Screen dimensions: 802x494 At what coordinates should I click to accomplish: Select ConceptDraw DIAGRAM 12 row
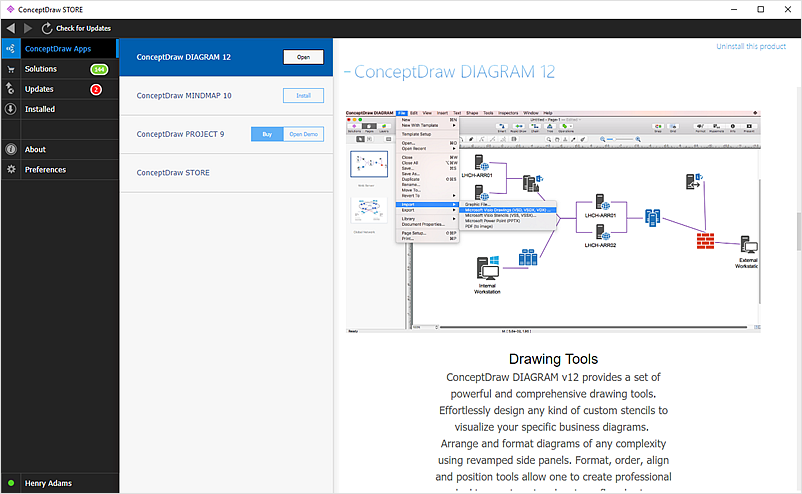coord(226,57)
